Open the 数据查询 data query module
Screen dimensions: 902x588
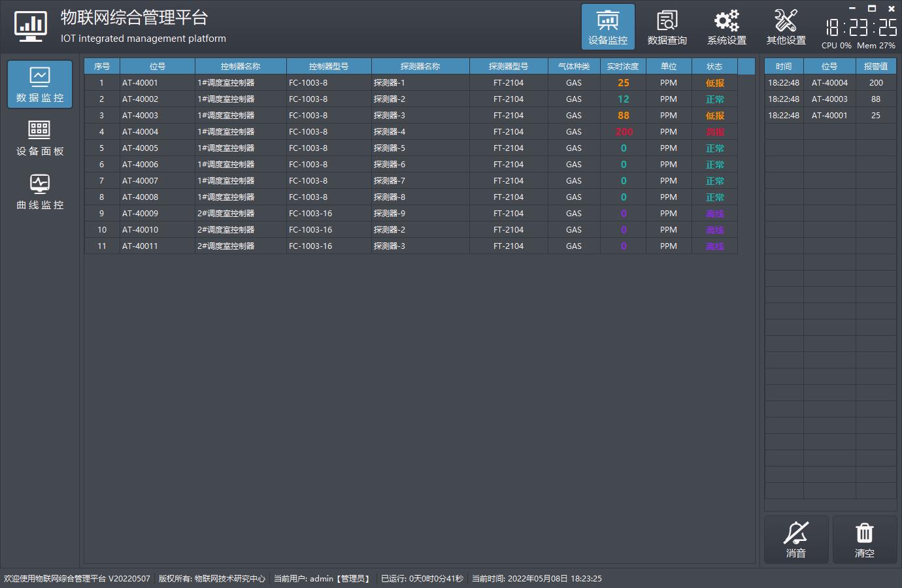point(667,27)
